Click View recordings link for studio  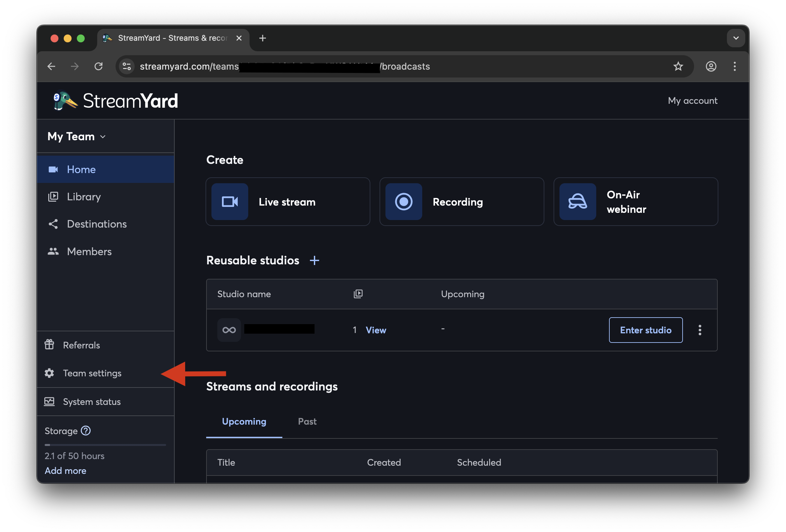click(x=376, y=330)
